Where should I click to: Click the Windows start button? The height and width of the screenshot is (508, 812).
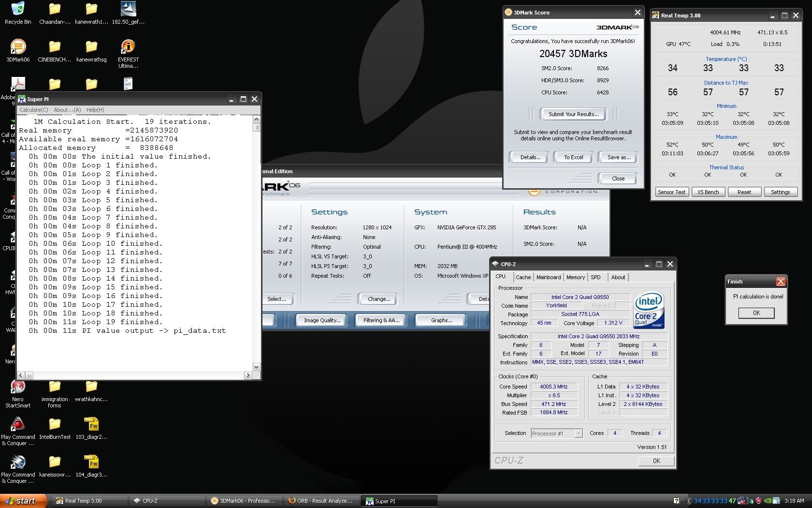23,501
